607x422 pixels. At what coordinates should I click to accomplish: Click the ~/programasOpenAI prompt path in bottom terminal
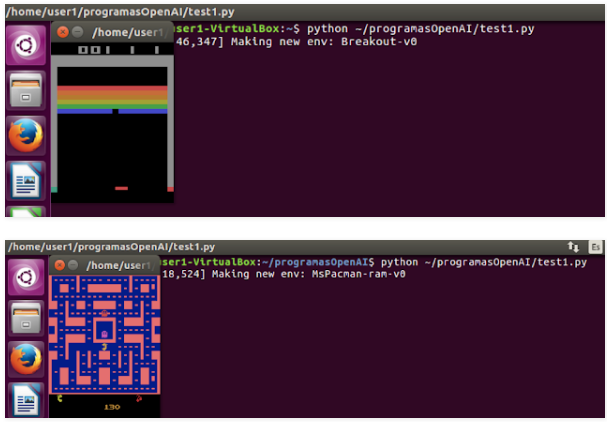click(315, 262)
